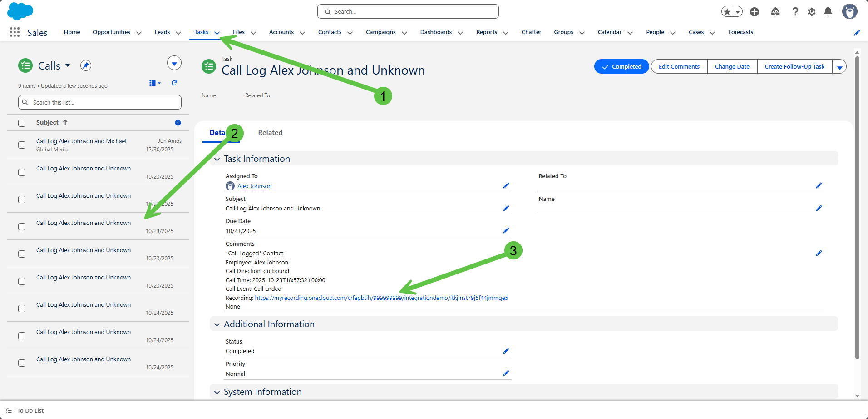Switch to the Related tab
The image size is (868, 419).
pos(270,133)
